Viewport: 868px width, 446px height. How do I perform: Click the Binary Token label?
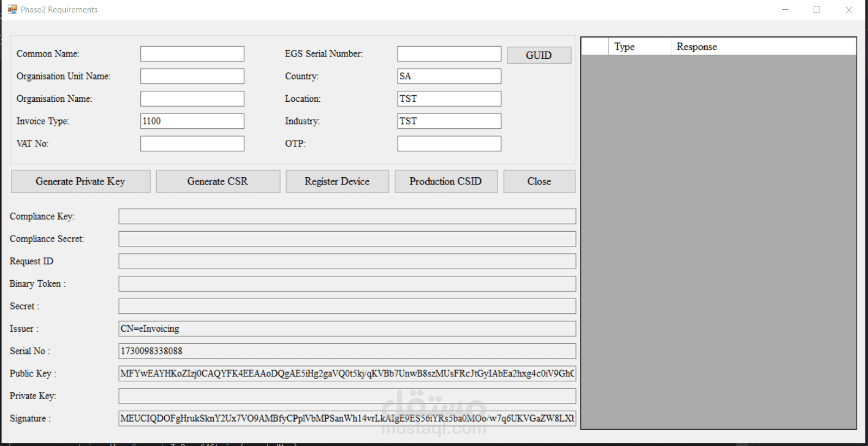tap(38, 284)
